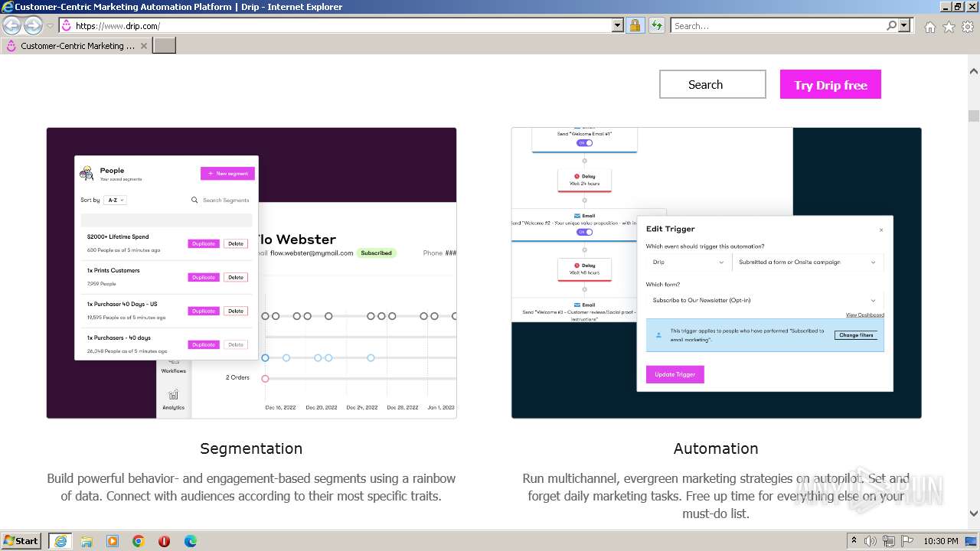The height and width of the screenshot is (551, 980).
Task: Click the Change filters button
Action: click(x=856, y=335)
